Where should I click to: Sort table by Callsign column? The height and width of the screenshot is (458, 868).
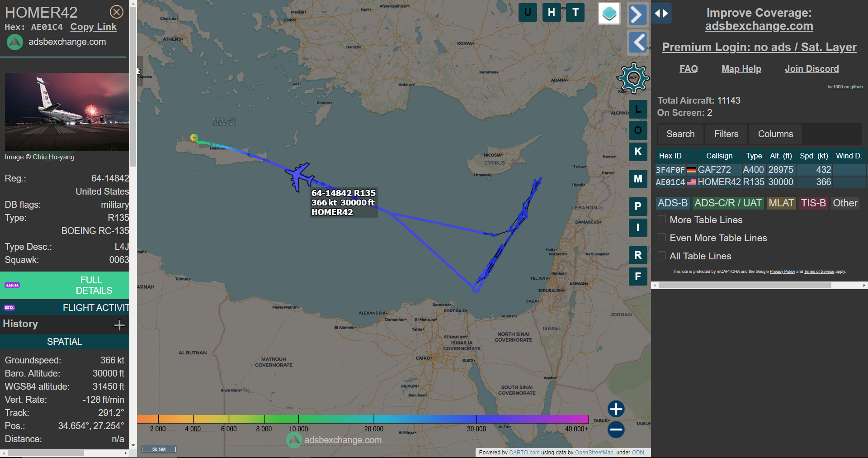point(719,156)
